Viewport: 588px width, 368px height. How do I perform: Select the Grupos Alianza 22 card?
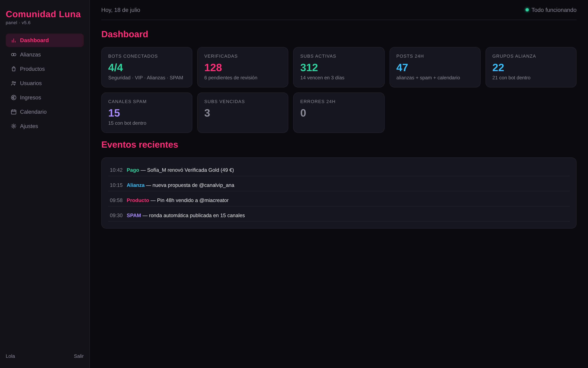click(531, 67)
